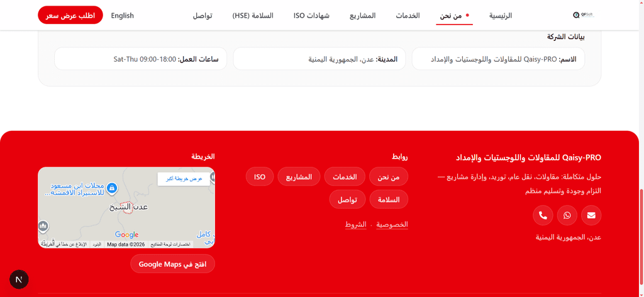Click the email envelope icon in footer

click(591, 215)
